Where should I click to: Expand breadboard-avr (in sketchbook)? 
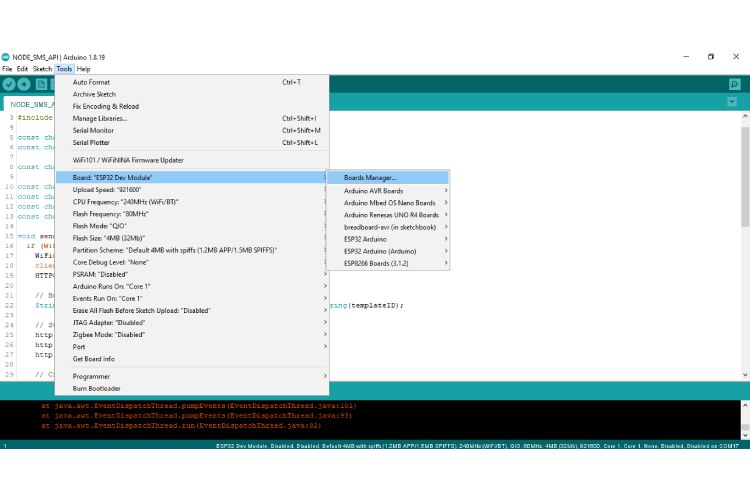(388, 227)
